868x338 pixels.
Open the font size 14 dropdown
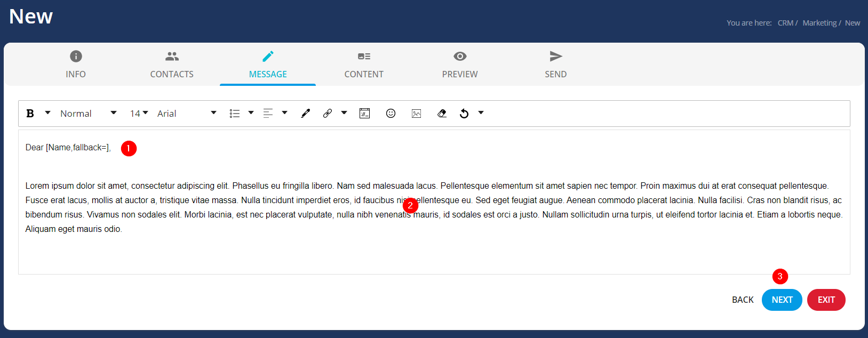pos(139,114)
